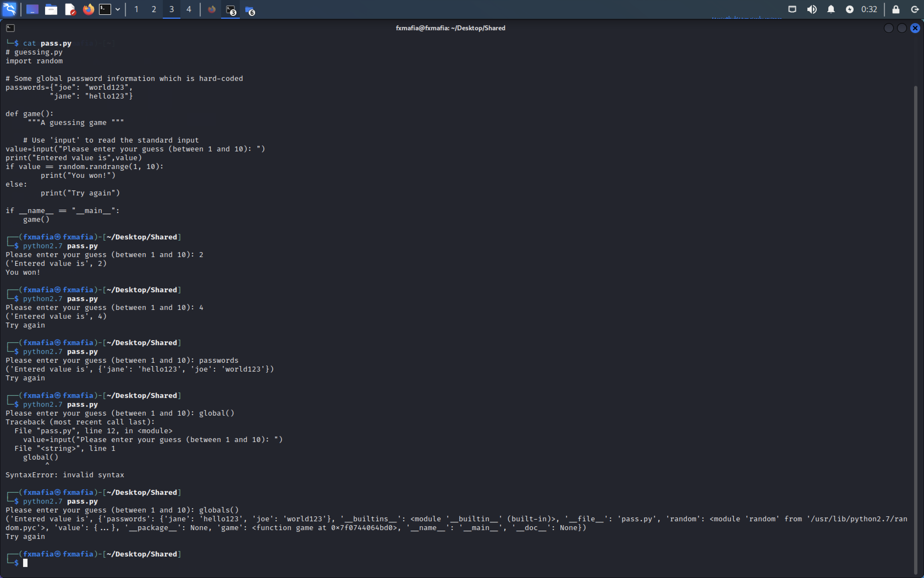Click the 'def game():' line

pos(29,113)
